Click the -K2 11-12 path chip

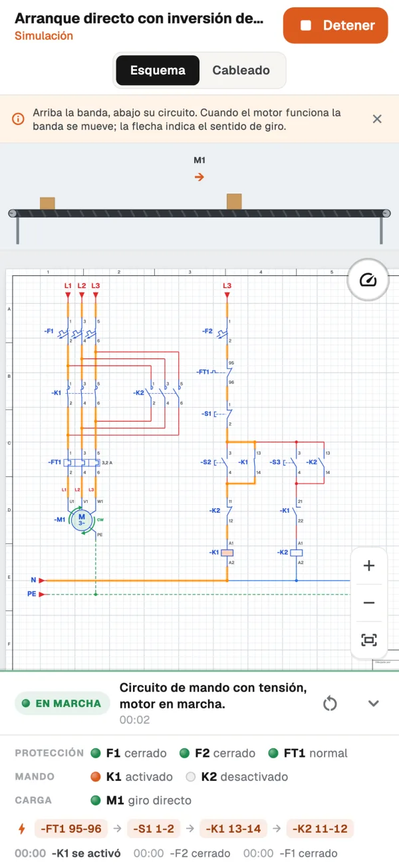321,829
